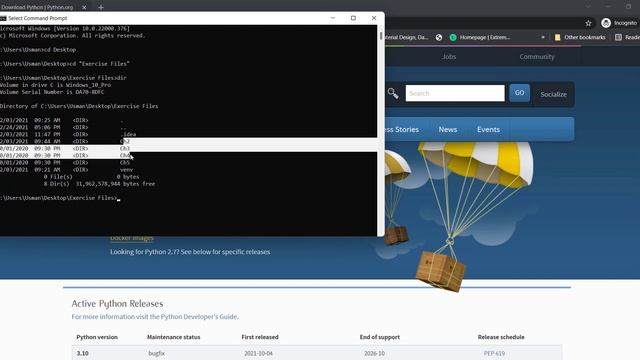Click the GO search button
The image size is (640, 360).
click(519, 93)
